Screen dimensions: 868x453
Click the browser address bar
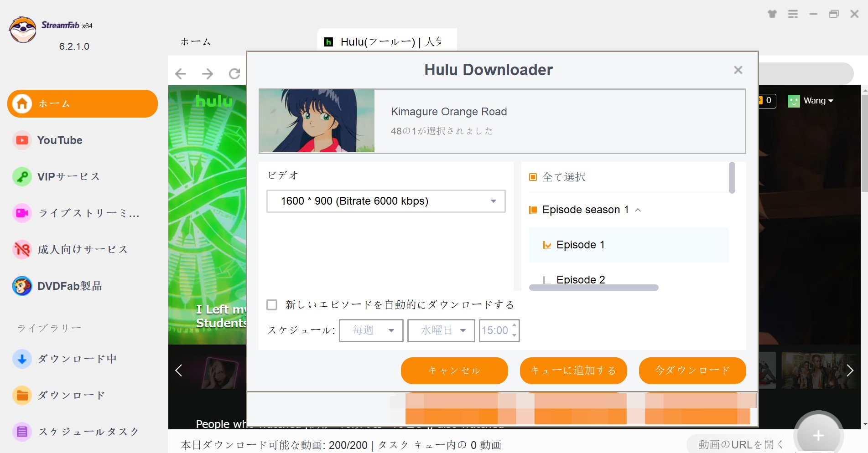pos(806,73)
